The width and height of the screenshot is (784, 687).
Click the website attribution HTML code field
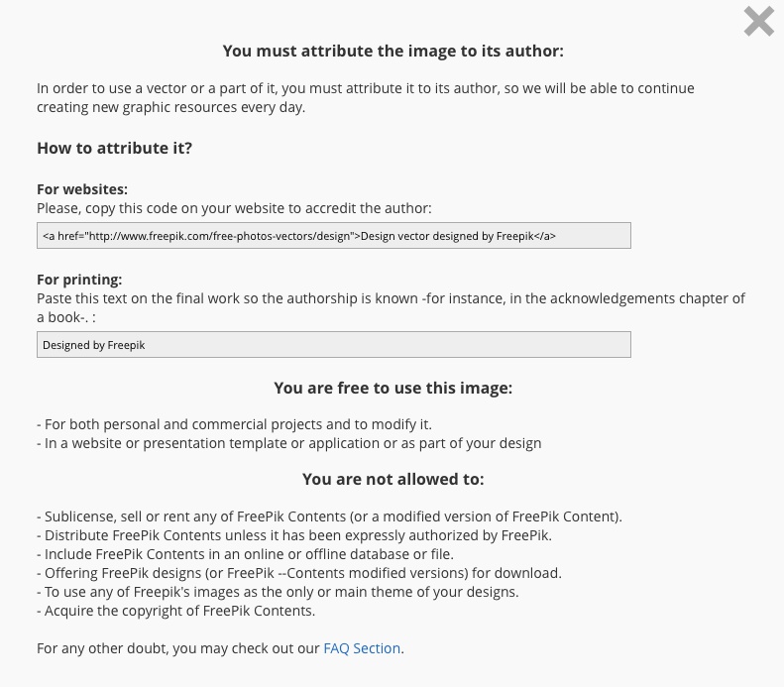(x=333, y=236)
